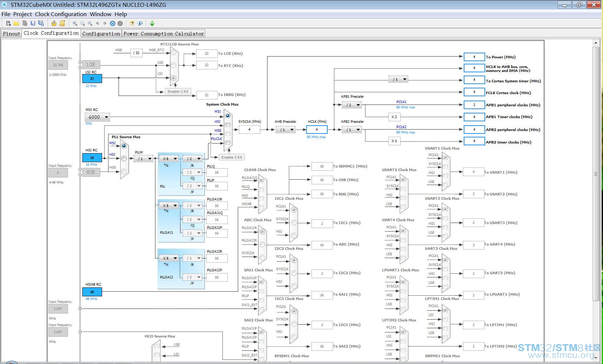Click the vertical scrollbar thumb
The width and height of the screenshot is (603, 364).
click(x=596, y=174)
